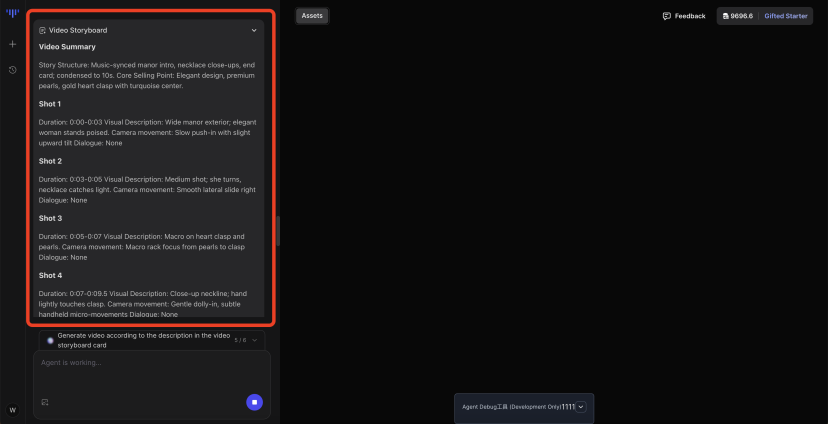Open the Feedback link
The image size is (828, 424).
[689, 16]
